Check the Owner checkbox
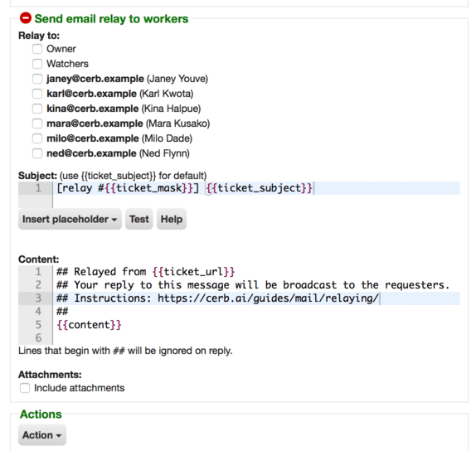 coord(37,49)
